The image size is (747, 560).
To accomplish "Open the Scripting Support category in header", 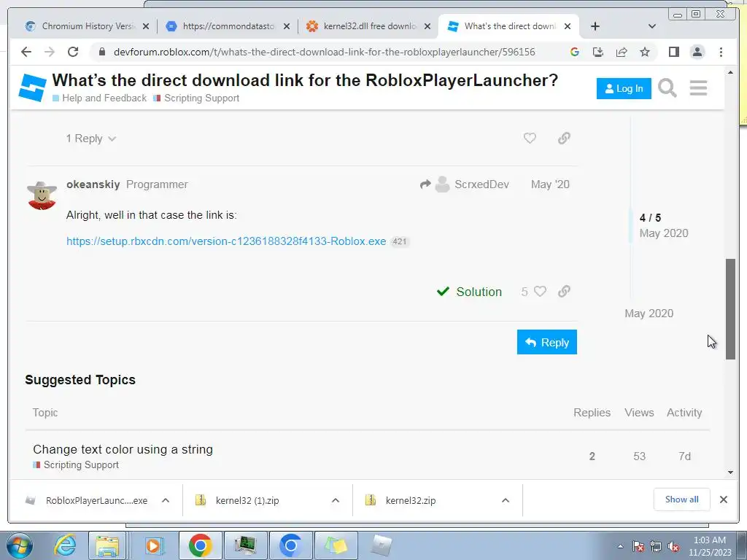I will (x=196, y=98).
